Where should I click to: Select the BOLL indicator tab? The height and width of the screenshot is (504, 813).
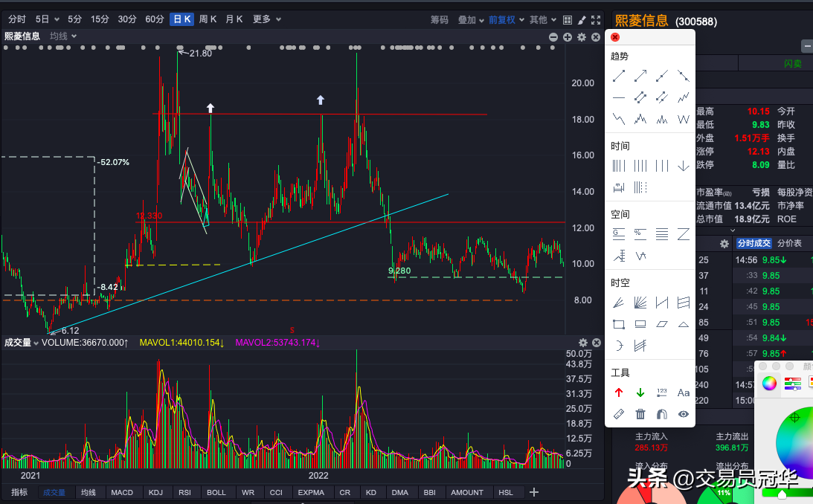tap(216, 492)
